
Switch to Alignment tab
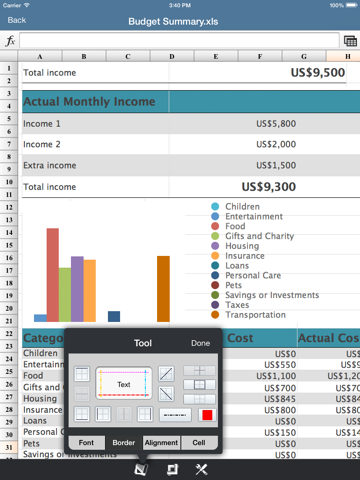[x=161, y=443]
